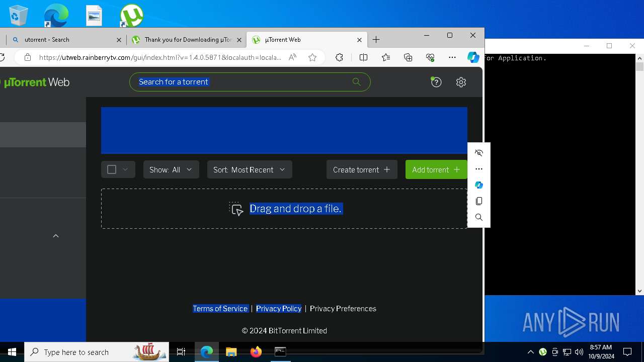Click the Search for a torrent field
Screen dimensions: 644x362
tap(250, 82)
